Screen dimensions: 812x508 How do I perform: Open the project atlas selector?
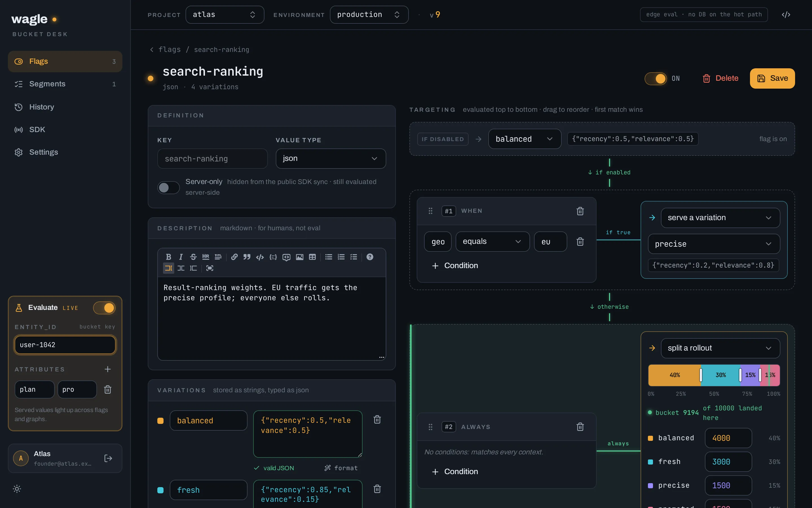[x=225, y=15]
